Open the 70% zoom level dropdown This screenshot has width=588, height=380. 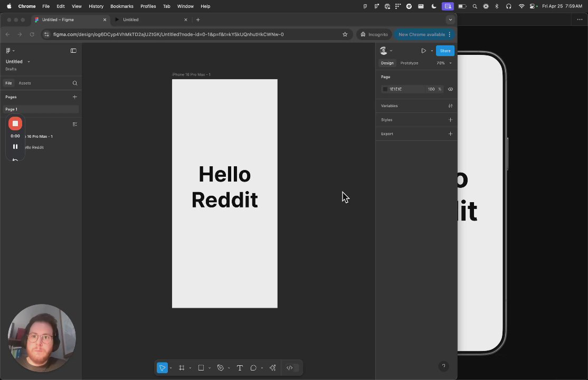(443, 63)
